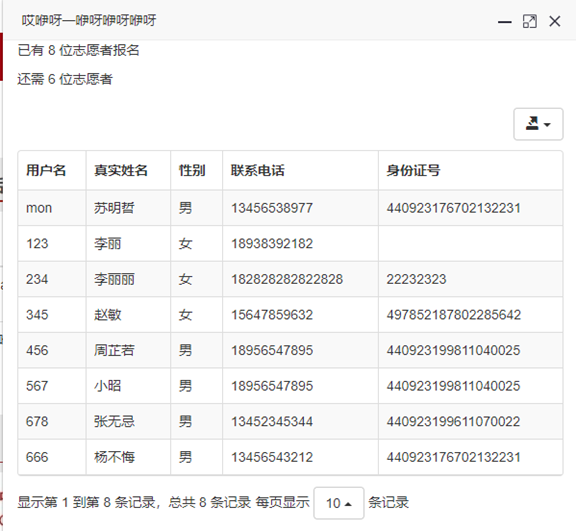Open the page size dropdown showing 10

point(339,503)
